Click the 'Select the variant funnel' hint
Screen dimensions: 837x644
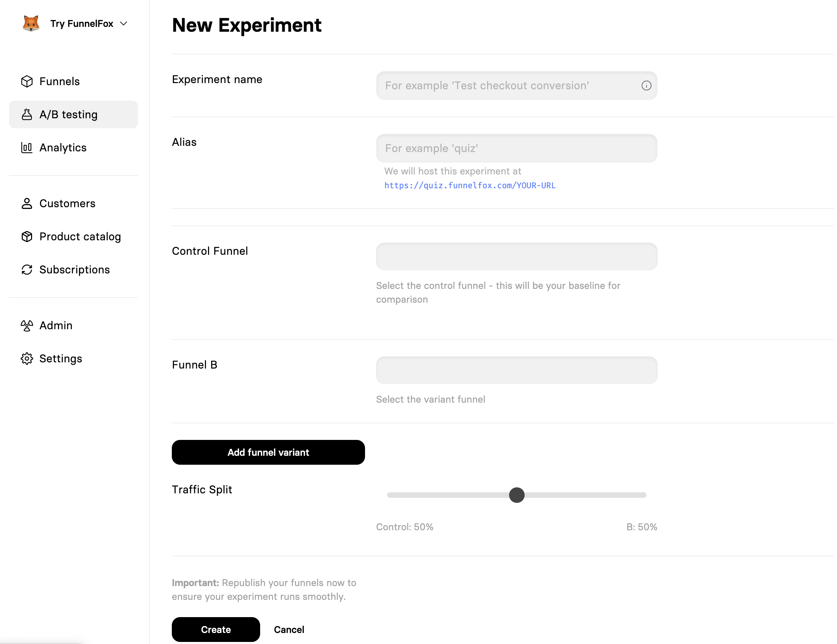pyautogui.click(x=430, y=399)
